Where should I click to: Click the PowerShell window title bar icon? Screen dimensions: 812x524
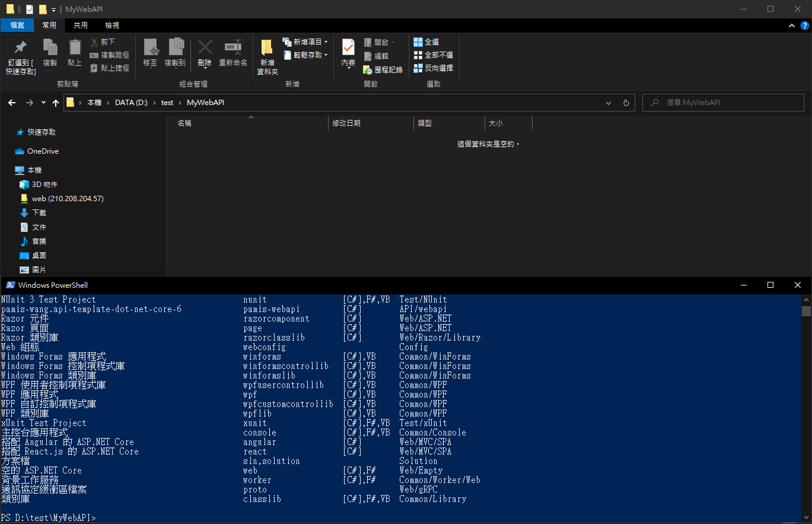(10, 285)
